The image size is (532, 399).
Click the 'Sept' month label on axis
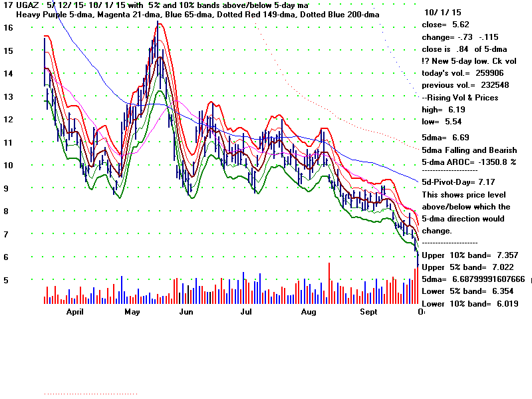tap(368, 312)
